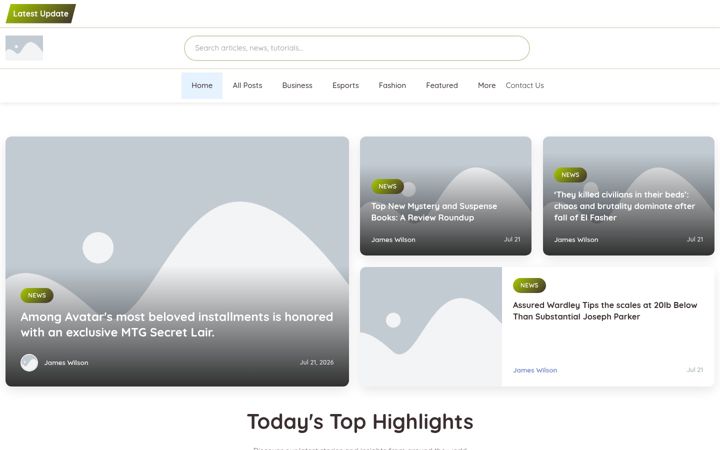Open the Esports category
Screen dimensions: 720x450
346,85
